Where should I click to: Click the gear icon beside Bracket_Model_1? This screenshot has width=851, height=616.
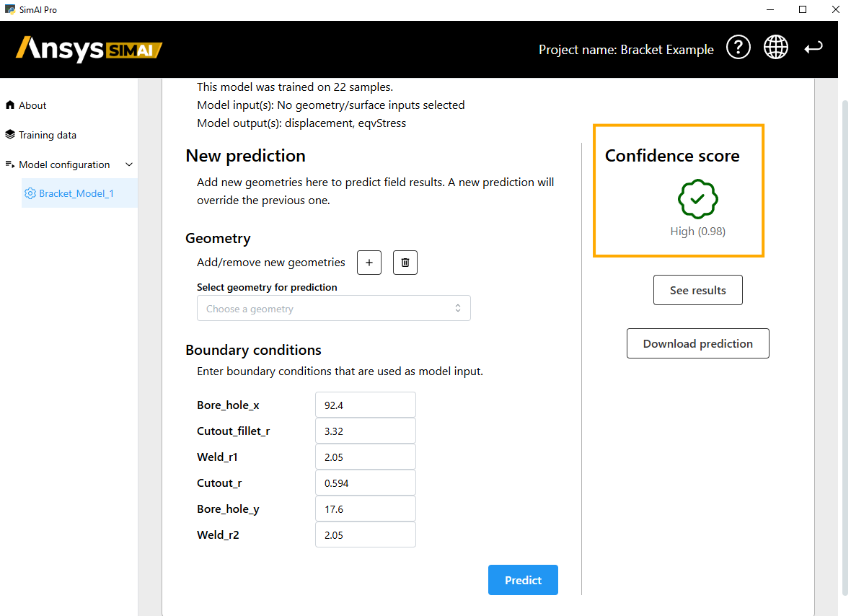coord(30,193)
